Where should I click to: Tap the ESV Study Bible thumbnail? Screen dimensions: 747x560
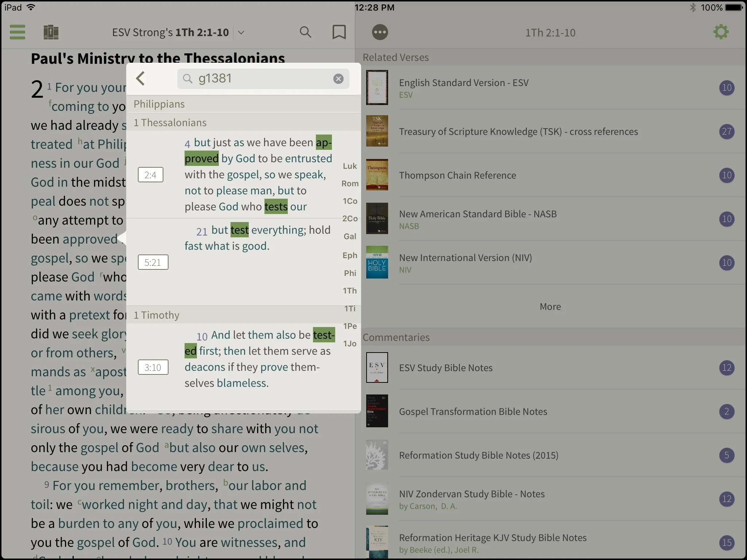[x=377, y=367]
